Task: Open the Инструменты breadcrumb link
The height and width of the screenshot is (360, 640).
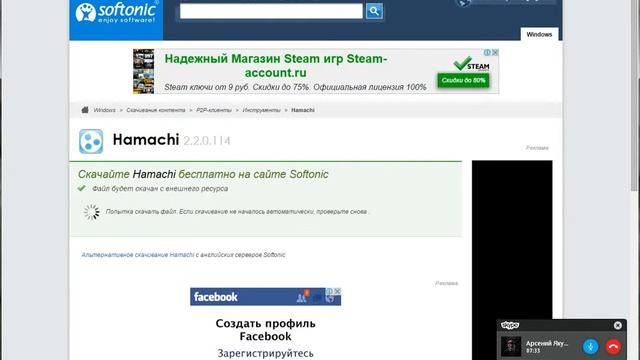Action: point(262,110)
